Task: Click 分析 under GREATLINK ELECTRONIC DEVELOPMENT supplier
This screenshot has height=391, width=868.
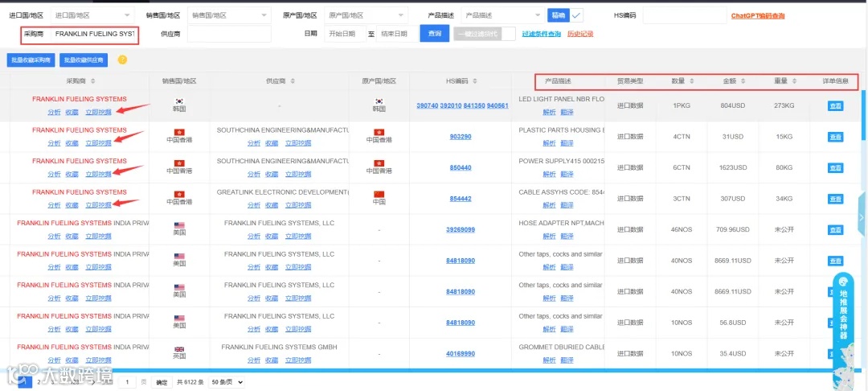Action: coord(253,205)
